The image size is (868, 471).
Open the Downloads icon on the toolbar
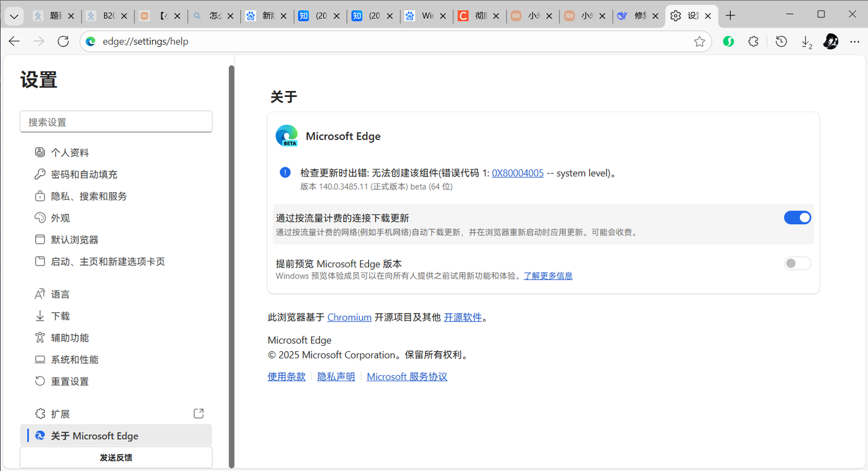point(807,41)
